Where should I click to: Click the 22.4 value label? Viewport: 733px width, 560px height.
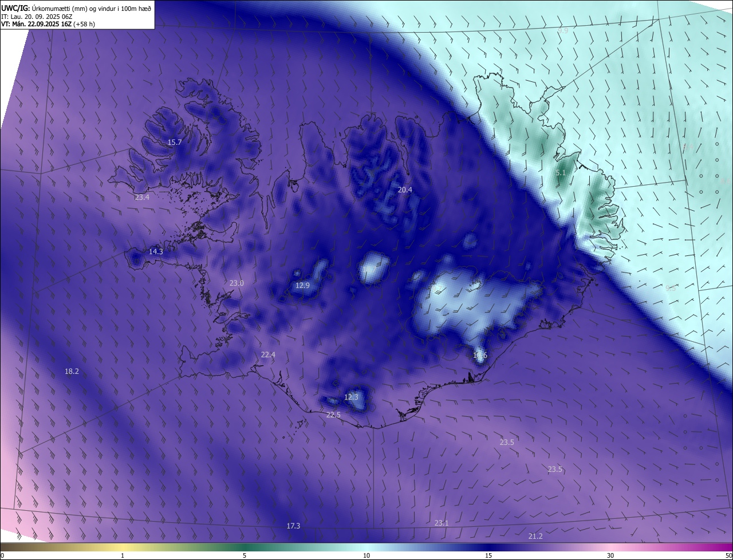(x=268, y=354)
